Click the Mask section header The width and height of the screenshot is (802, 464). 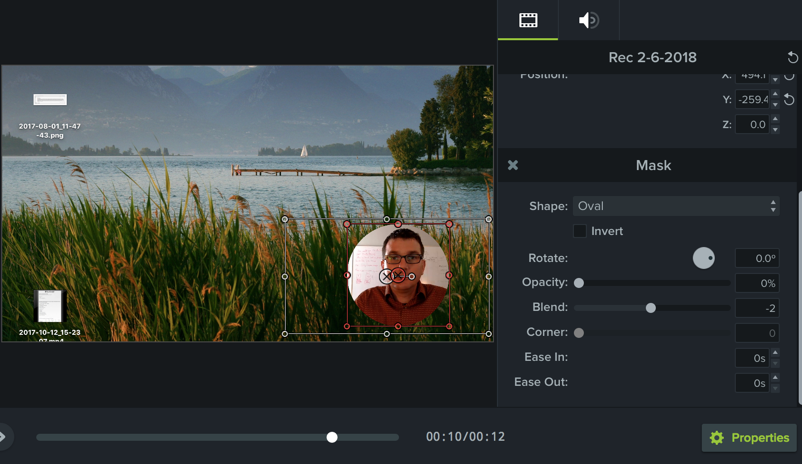[653, 165]
